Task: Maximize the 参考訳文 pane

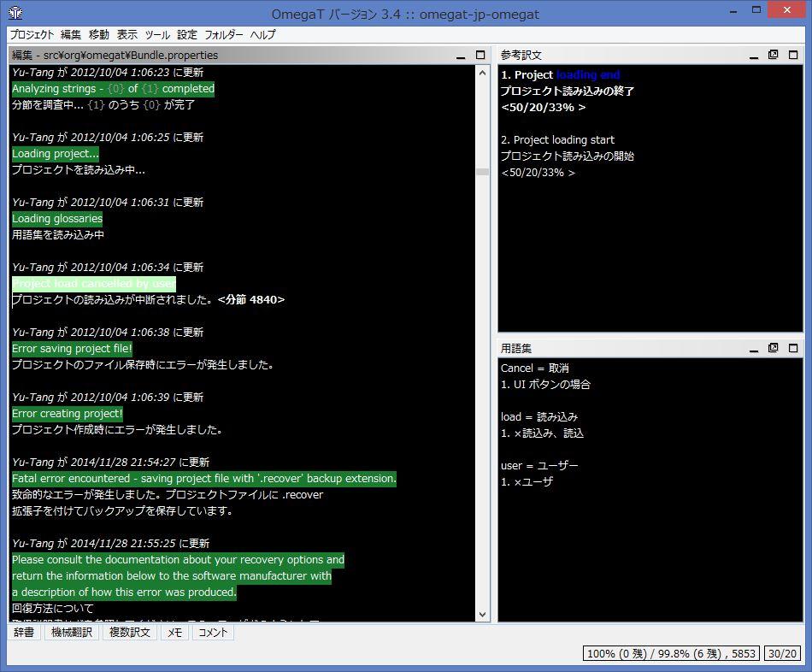Action: (793, 55)
